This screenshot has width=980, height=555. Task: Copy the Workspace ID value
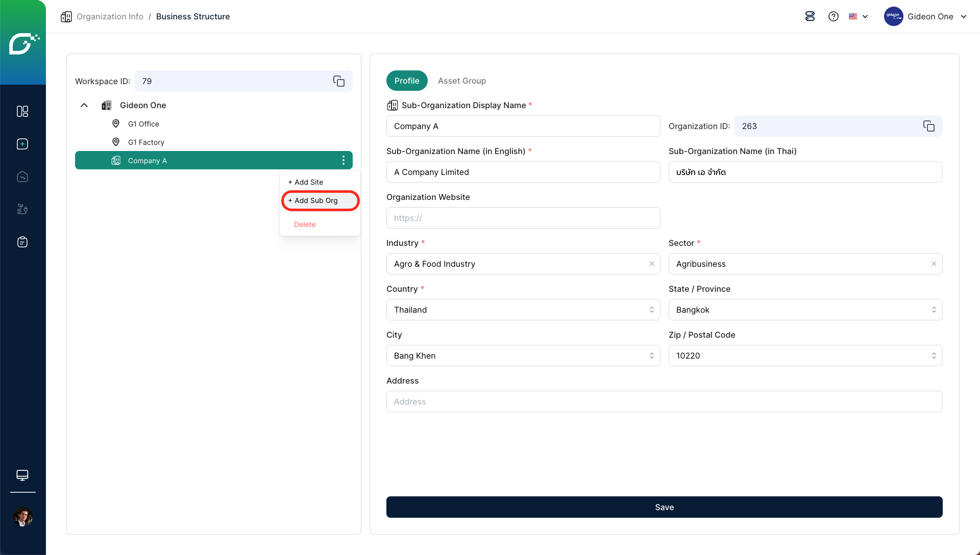[339, 81]
